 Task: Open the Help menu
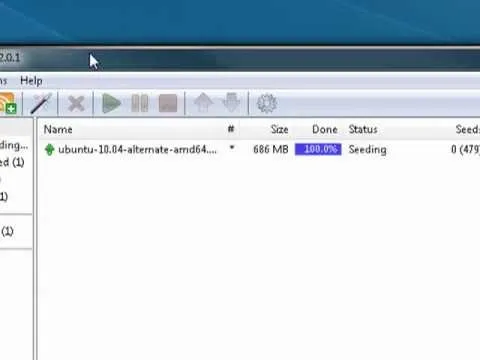31,81
